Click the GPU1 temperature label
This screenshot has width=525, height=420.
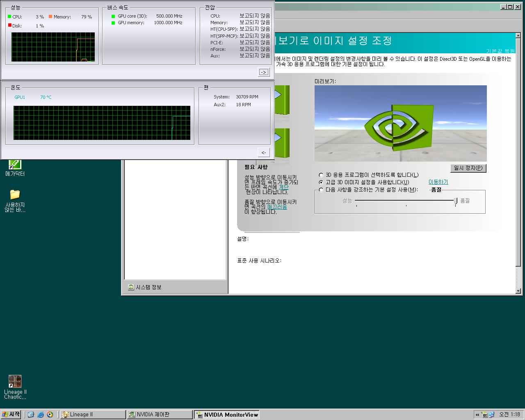tap(20, 97)
